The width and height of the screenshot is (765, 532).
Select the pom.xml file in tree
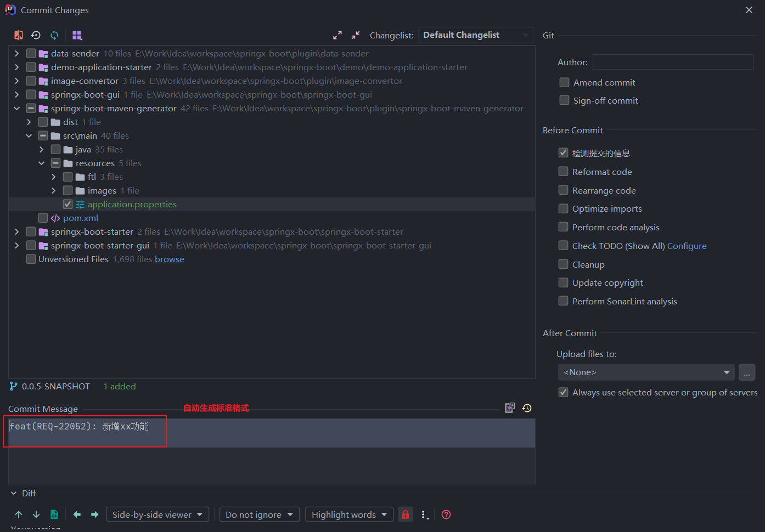tap(80, 218)
